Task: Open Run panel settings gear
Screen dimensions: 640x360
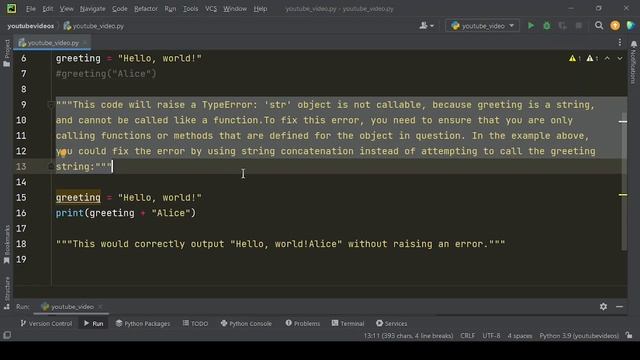Action: click(603, 307)
